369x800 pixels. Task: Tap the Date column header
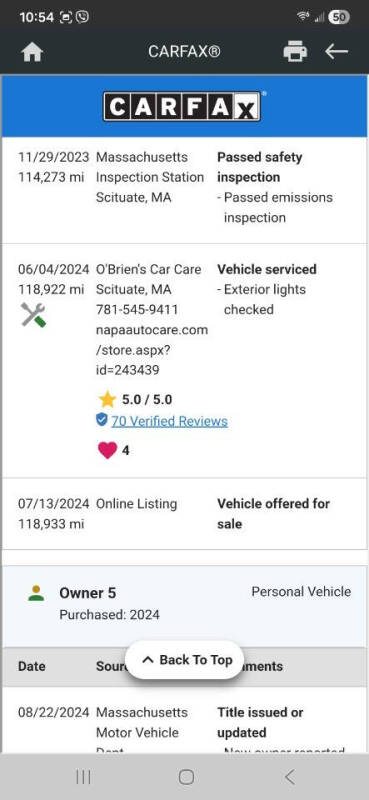(32, 666)
